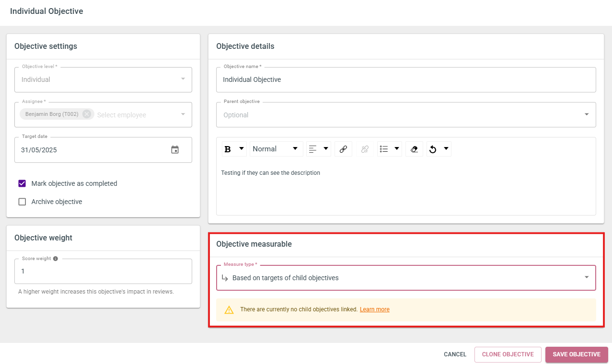Image resolution: width=612 pixels, height=364 pixels.
Task: Open the Measure type dropdown
Action: click(406, 278)
